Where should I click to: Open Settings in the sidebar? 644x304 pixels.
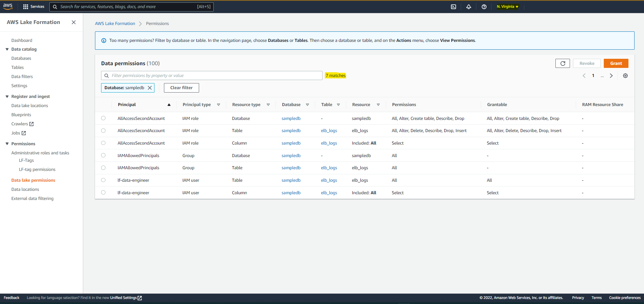[19, 86]
